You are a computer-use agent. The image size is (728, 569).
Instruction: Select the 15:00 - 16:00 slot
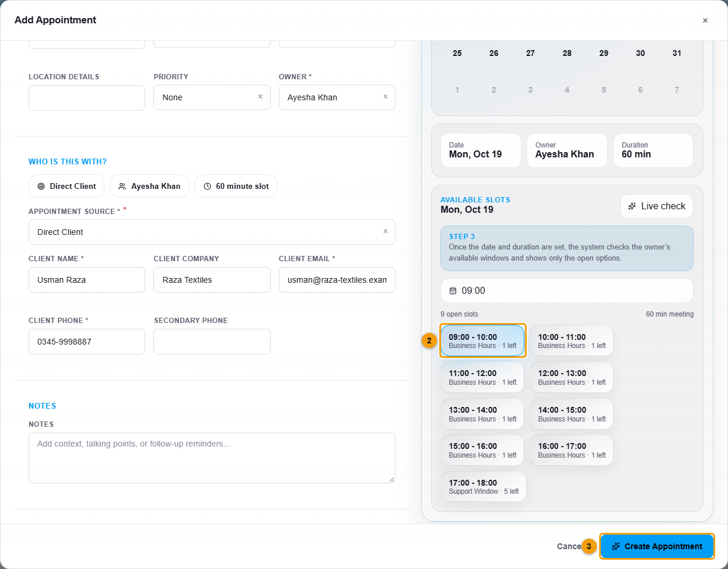(x=482, y=450)
